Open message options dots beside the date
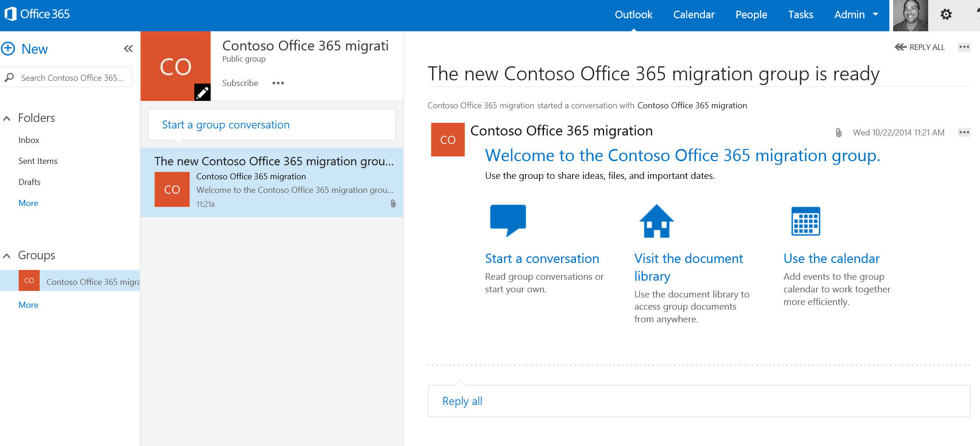Viewport: 980px width, 446px height. [964, 132]
